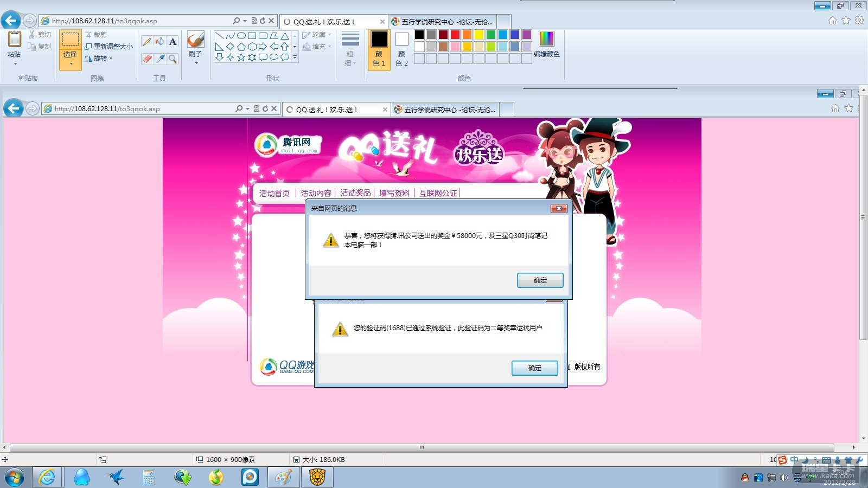Click '活动内容' in the pink page menu

click(316, 193)
